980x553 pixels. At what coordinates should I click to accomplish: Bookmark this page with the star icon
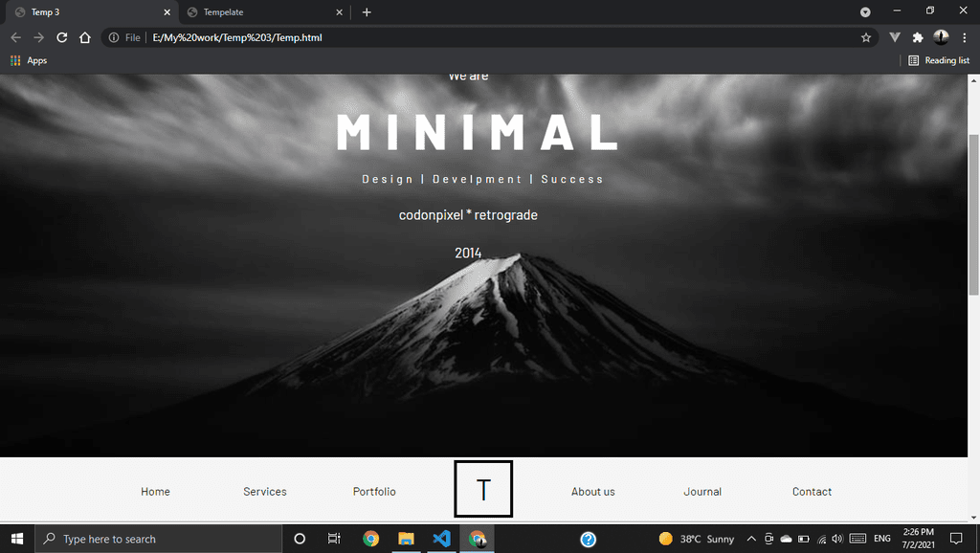coord(865,37)
